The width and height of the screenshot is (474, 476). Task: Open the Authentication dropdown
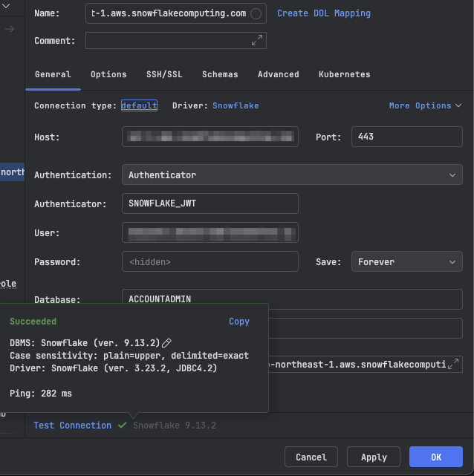pos(292,175)
